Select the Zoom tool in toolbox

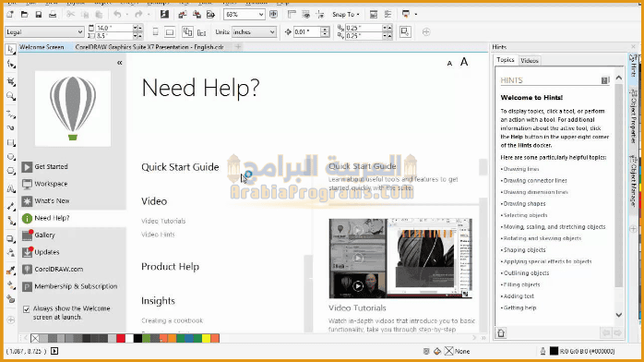point(11,97)
